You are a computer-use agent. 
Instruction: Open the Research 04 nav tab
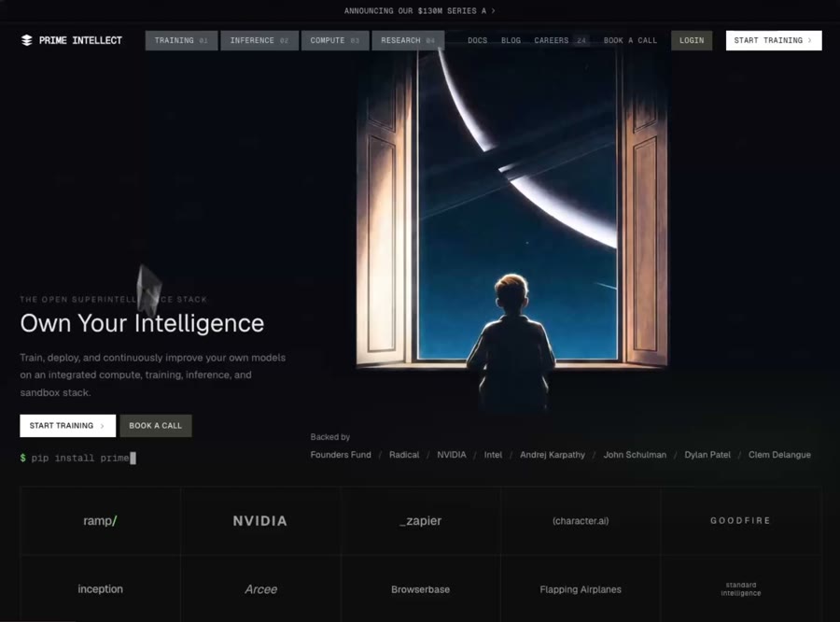(x=408, y=40)
